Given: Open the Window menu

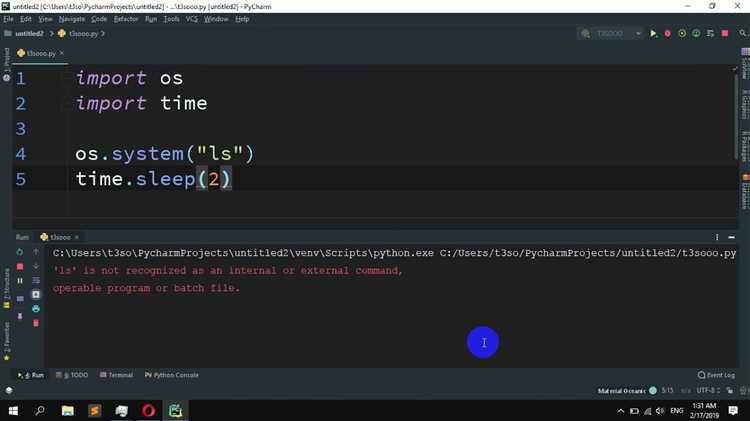Looking at the screenshot, I should (216, 19).
